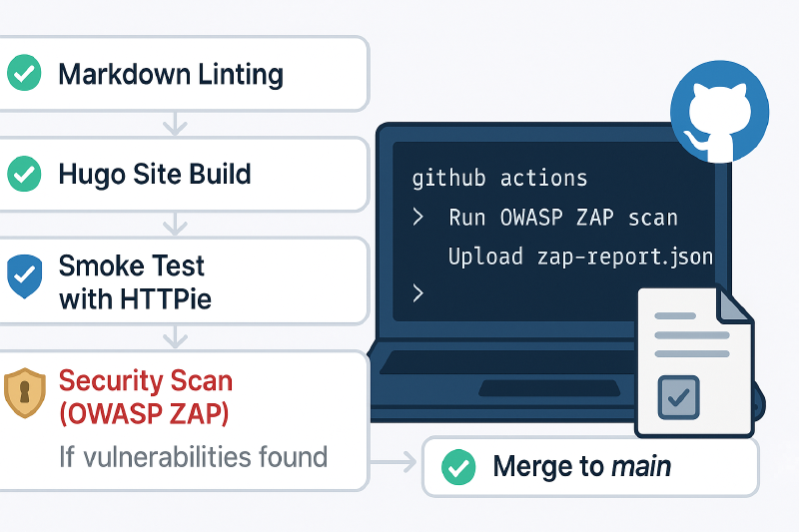Click the 'Upload zap-report.json' terminal line
The width and height of the screenshot is (799, 532).
[580, 257]
